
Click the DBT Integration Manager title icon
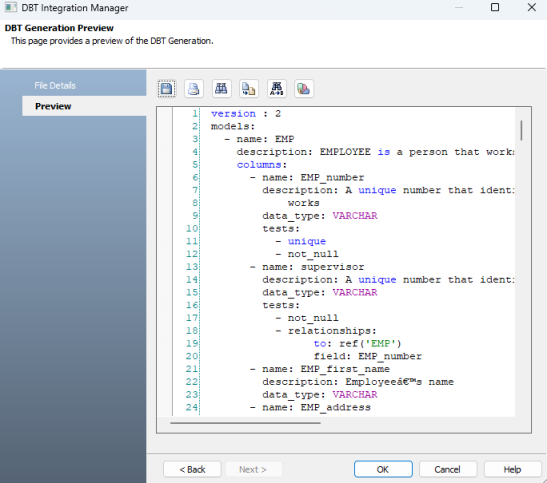(10, 7)
